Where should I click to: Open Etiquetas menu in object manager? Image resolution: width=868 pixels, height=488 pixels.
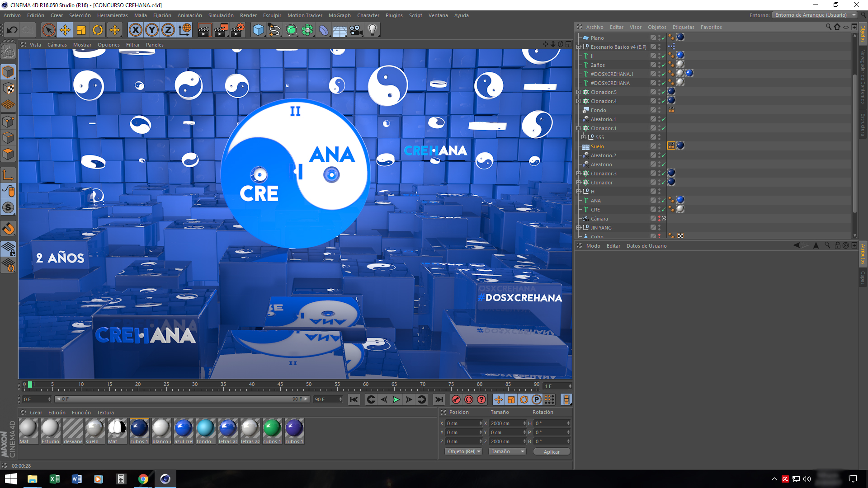coord(683,27)
